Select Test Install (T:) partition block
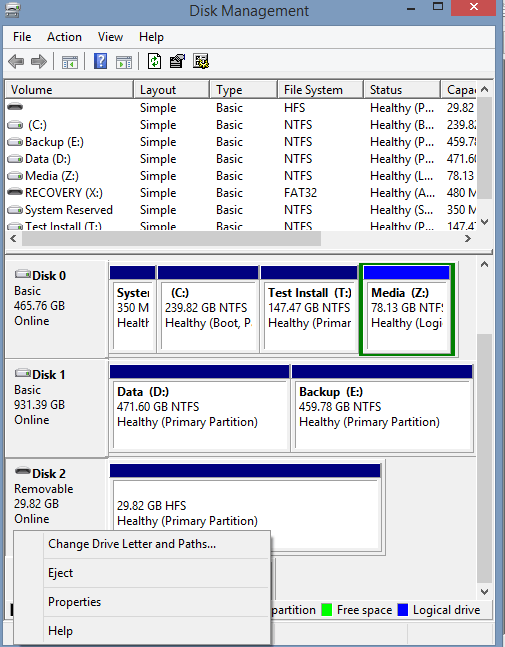The height and width of the screenshot is (647, 505). pos(309,309)
